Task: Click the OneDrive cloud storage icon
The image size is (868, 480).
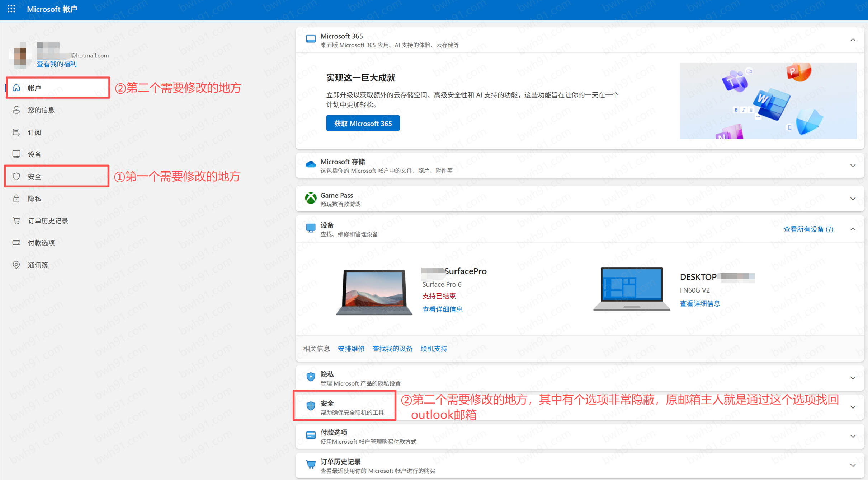Action: pyautogui.click(x=311, y=165)
